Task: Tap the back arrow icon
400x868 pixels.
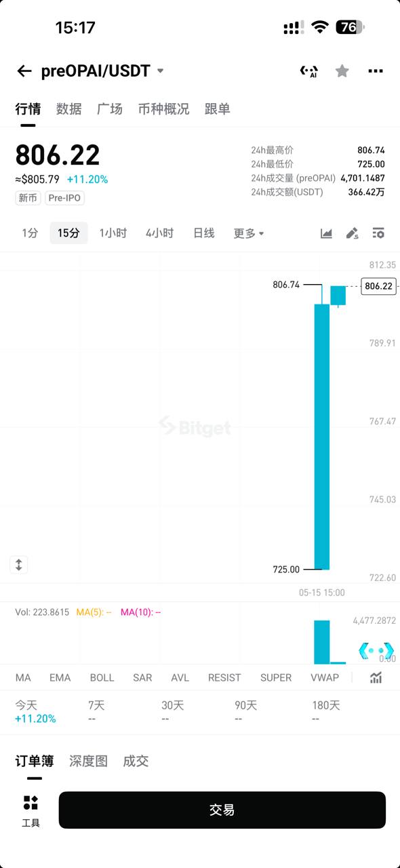Action: [24, 71]
